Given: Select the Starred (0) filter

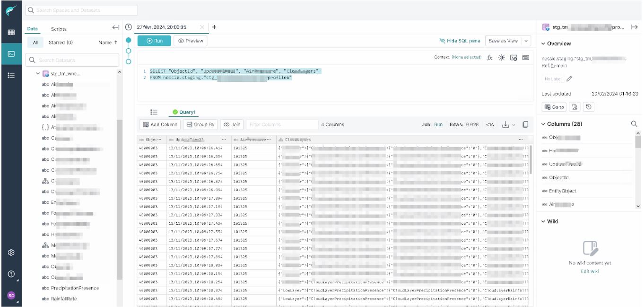Looking at the screenshot, I should [61, 43].
